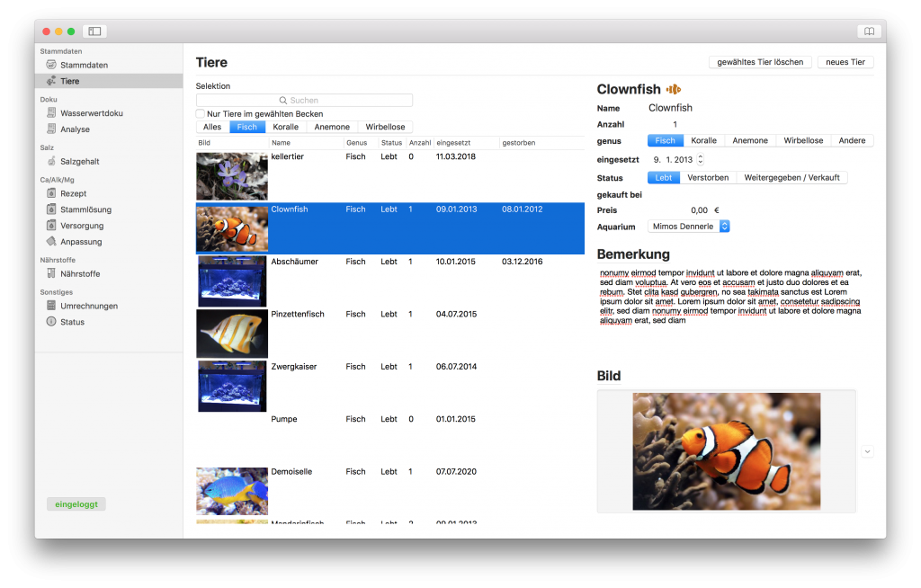Open the Aquarium dropdown Mimos Dennerle
921x588 pixels.
(688, 227)
